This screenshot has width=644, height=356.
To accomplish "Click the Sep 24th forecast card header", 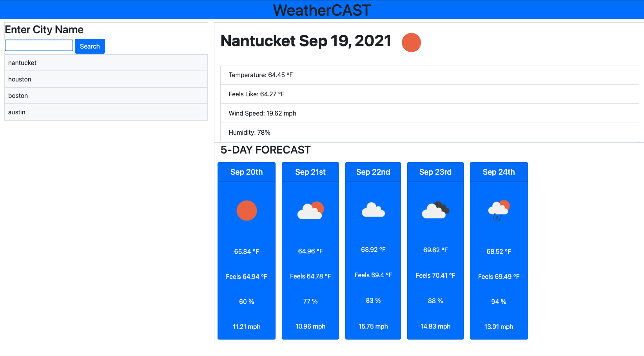I will tap(499, 172).
